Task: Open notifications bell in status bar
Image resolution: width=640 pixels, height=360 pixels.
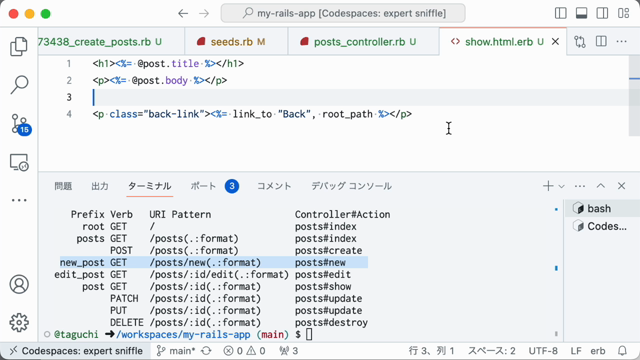Action: pos(622,351)
